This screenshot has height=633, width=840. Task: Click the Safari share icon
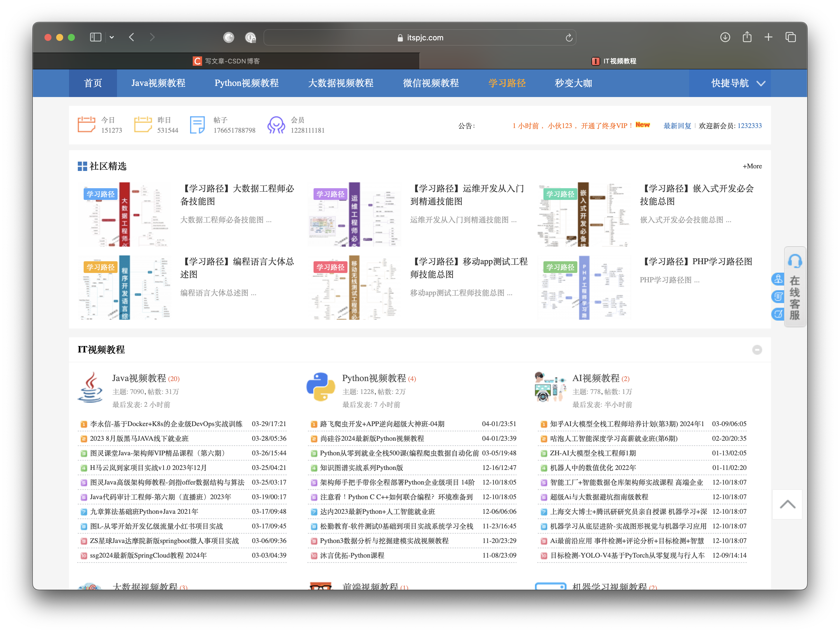click(x=747, y=37)
